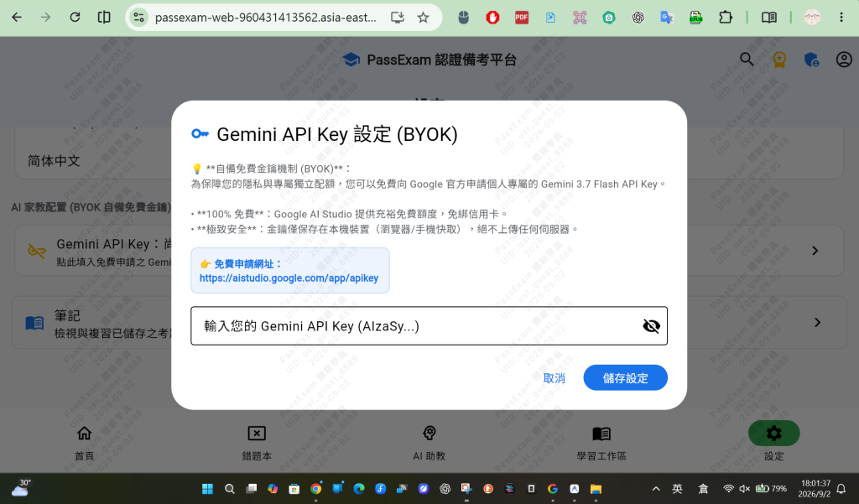Open the pink QR code extension
The height and width of the screenshot is (504, 859).
click(x=580, y=18)
